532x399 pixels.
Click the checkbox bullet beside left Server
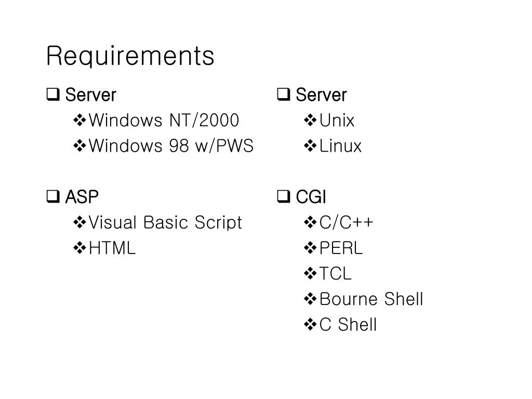click(x=54, y=95)
